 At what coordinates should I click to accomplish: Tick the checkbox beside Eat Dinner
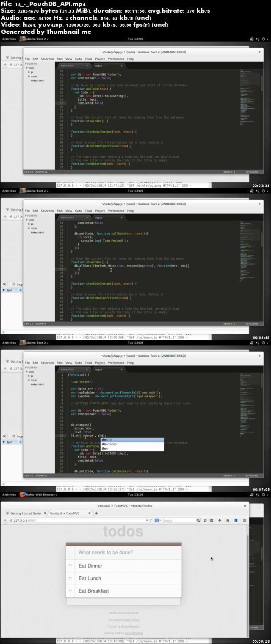click(70, 566)
